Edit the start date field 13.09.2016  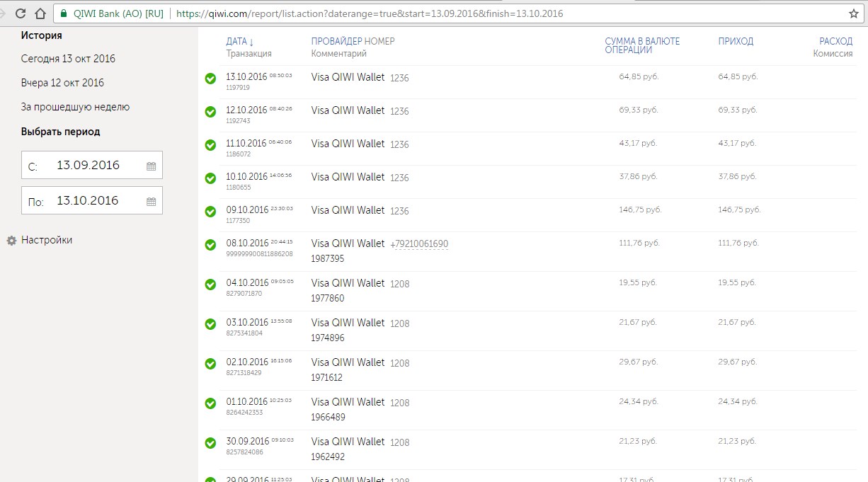[x=92, y=165]
